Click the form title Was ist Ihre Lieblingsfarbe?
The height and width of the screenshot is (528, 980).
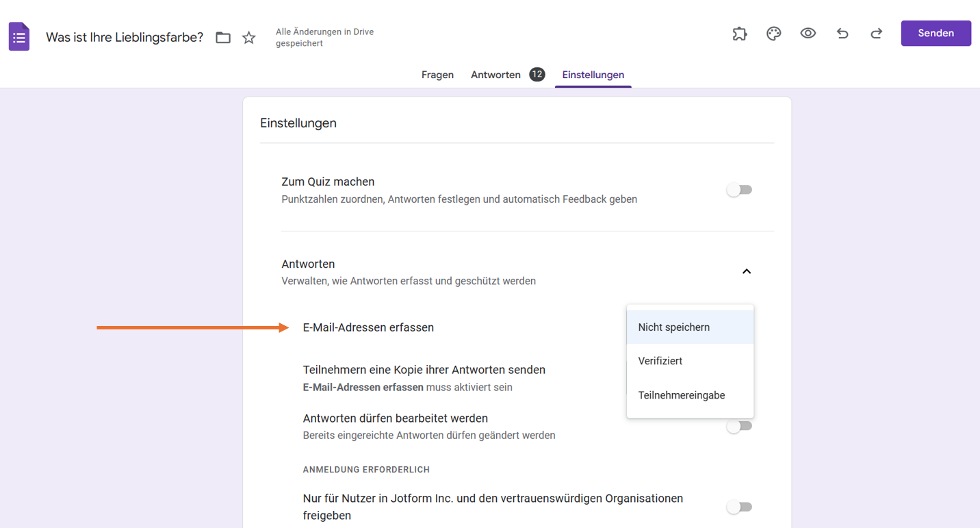[125, 38]
